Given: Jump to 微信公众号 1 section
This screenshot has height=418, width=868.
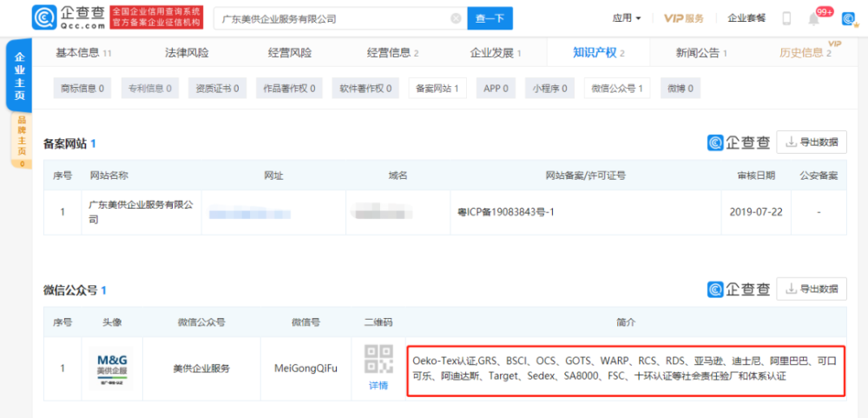Looking at the screenshot, I should 617,88.
